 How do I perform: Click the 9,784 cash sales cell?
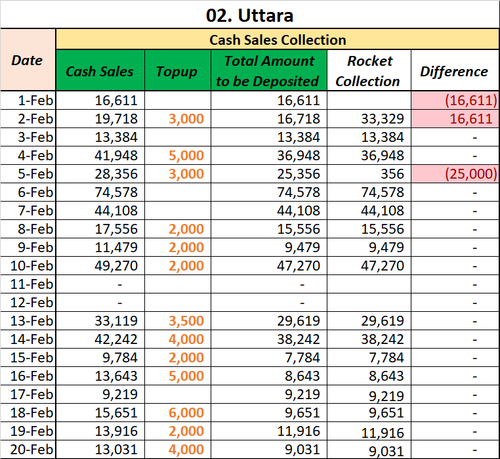click(x=100, y=357)
